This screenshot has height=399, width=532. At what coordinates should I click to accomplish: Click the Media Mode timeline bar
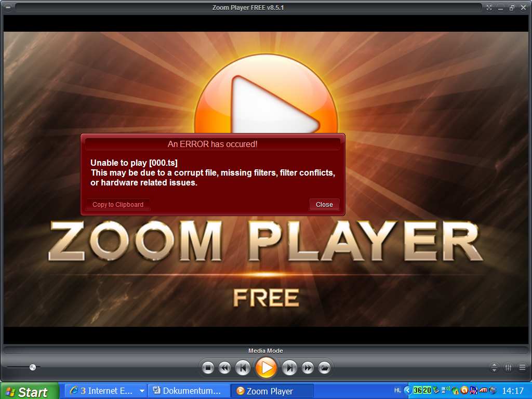click(265, 351)
